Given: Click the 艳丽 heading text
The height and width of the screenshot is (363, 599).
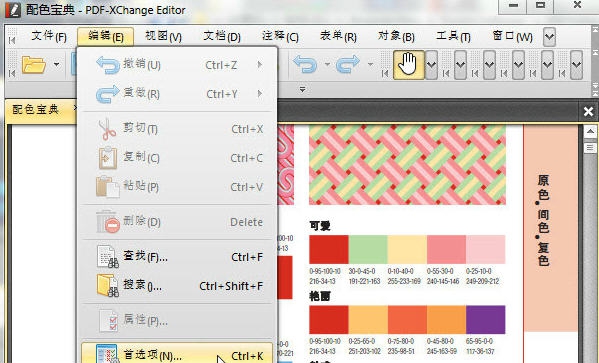Looking at the screenshot, I should 320,296.
